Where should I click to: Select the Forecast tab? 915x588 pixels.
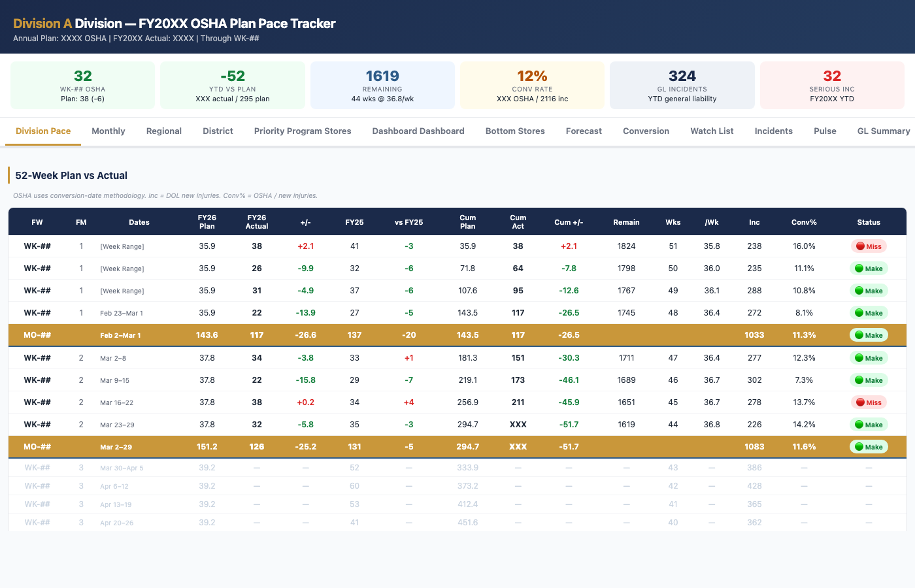point(584,131)
